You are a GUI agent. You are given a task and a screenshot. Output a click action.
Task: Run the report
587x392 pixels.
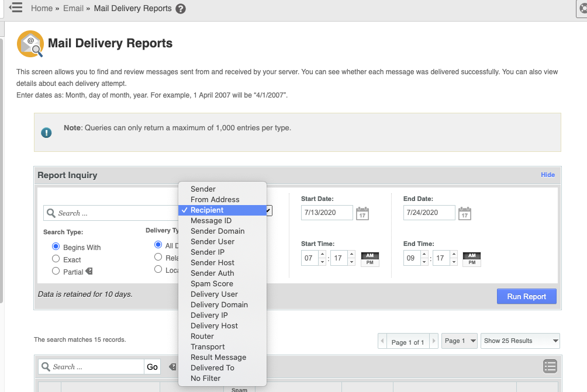pyautogui.click(x=526, y=296)
